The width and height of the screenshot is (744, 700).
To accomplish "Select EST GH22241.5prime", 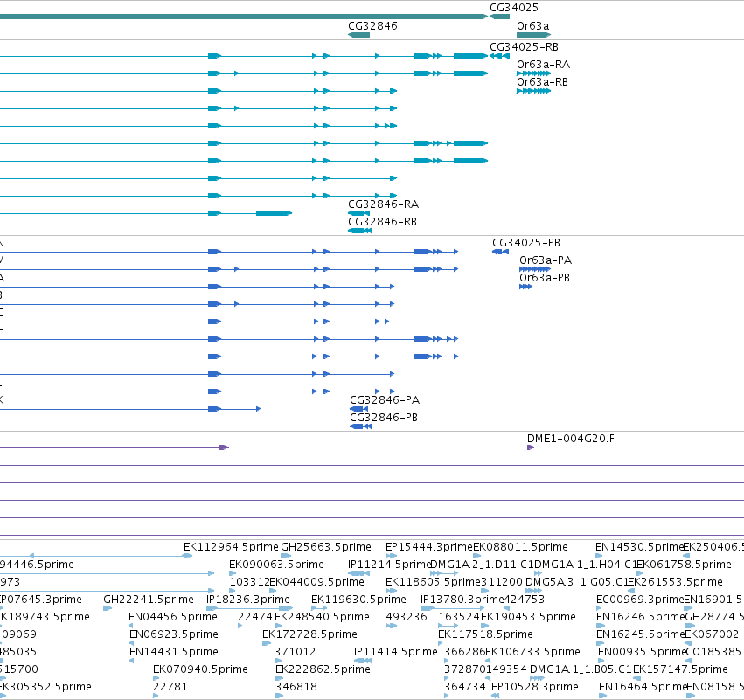I will coord(149,600).
